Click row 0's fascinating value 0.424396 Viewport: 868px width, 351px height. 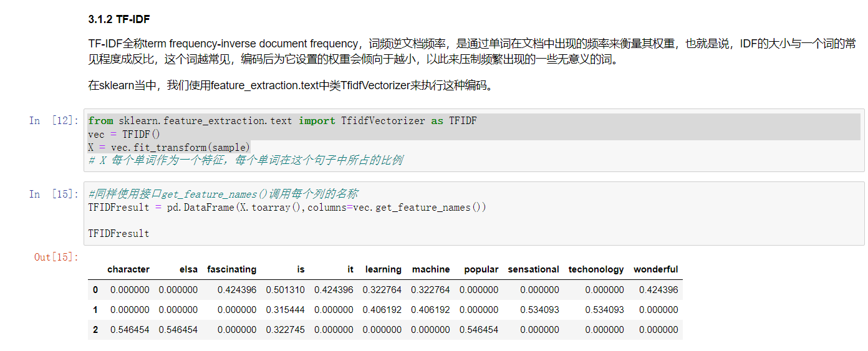pyautogui.click(x=237, y=290)
